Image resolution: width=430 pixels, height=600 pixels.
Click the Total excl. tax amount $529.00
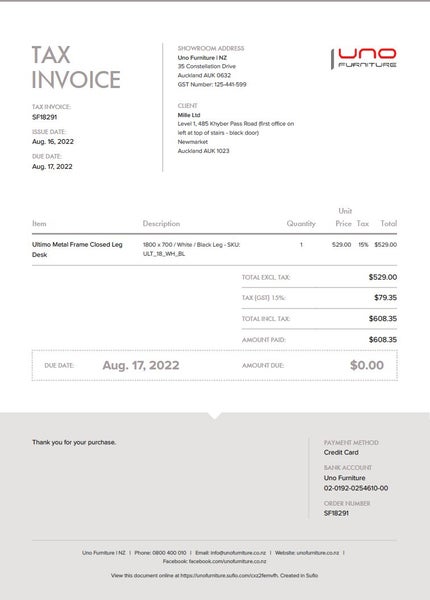click(383, 277)
